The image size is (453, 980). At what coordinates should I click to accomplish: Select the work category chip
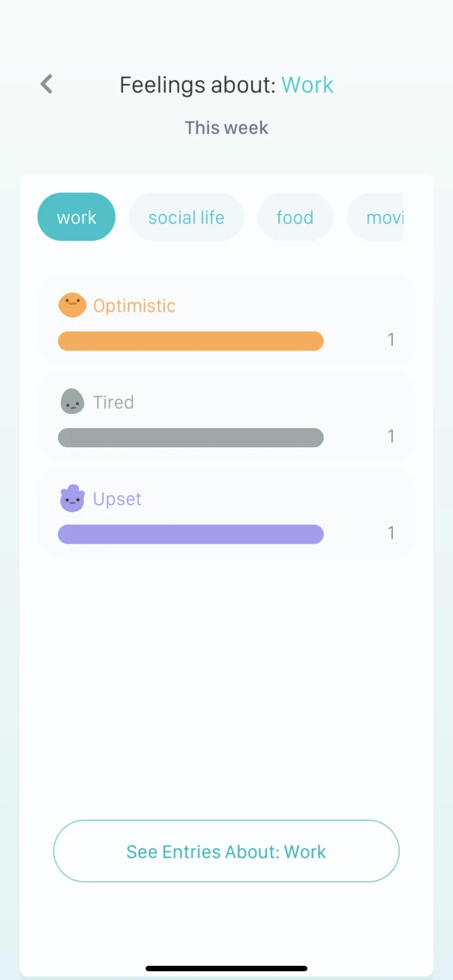tap(77, 217)
